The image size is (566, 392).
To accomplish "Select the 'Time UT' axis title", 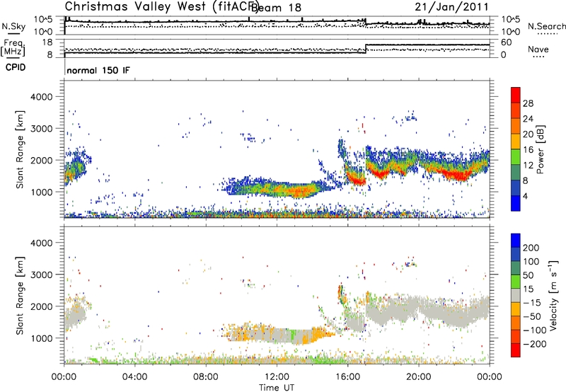I will point(277,388).
